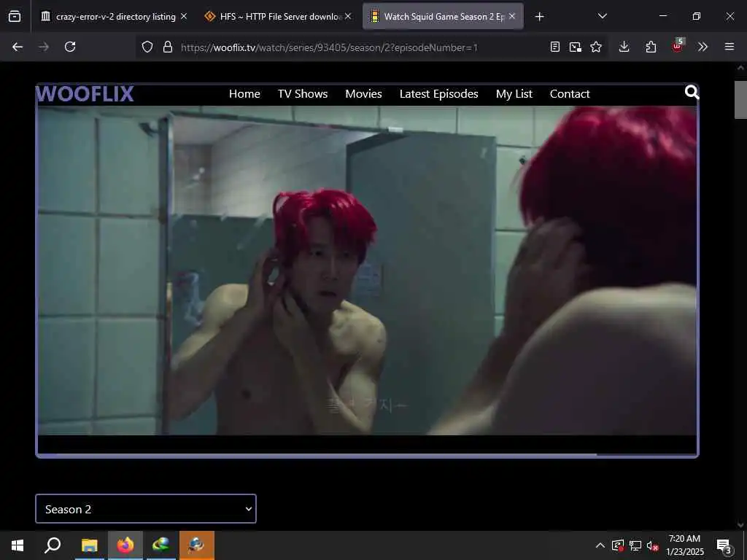Open the security warning tray icon

[x=618, y=545]
